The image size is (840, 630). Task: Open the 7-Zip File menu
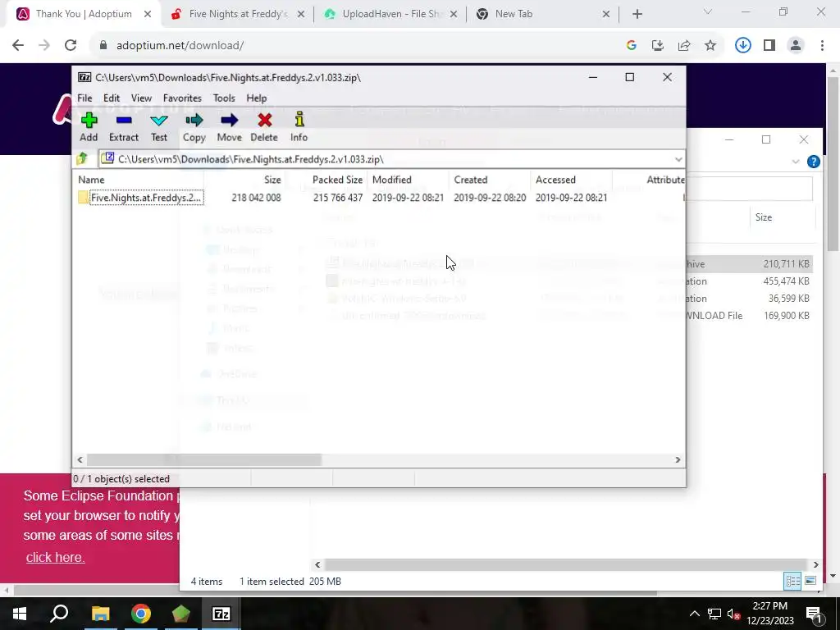click(x=84, y=98)
